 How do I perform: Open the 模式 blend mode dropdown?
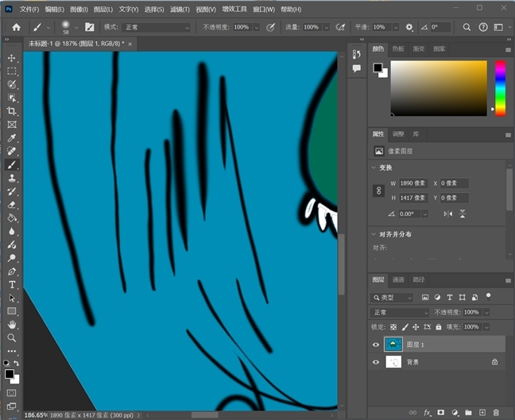(157, 28)
